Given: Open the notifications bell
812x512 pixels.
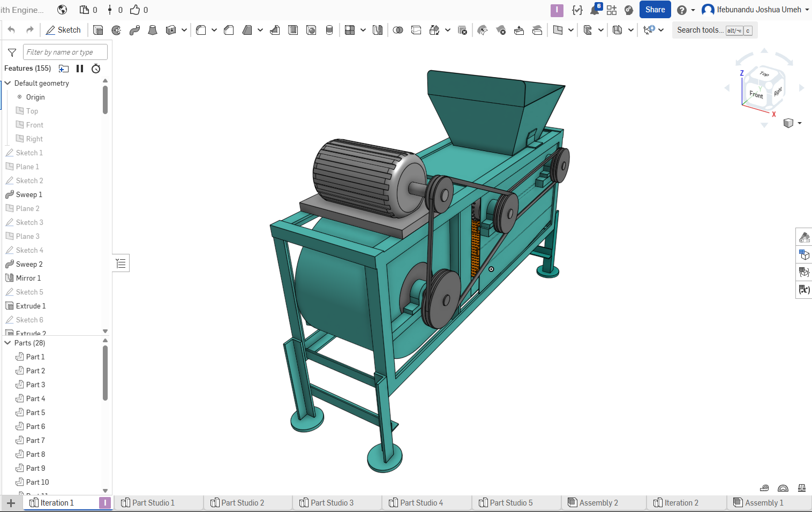Looking at the screenshot, I should [595, 10].
